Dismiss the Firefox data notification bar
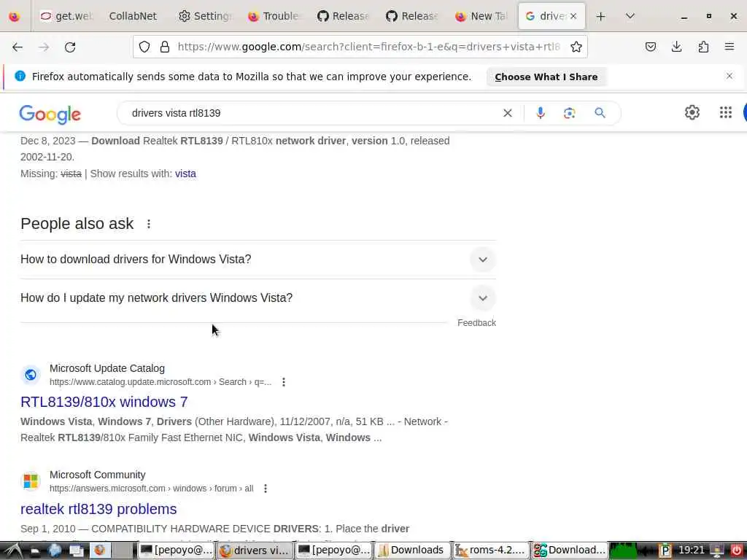 tap(729, 76)
